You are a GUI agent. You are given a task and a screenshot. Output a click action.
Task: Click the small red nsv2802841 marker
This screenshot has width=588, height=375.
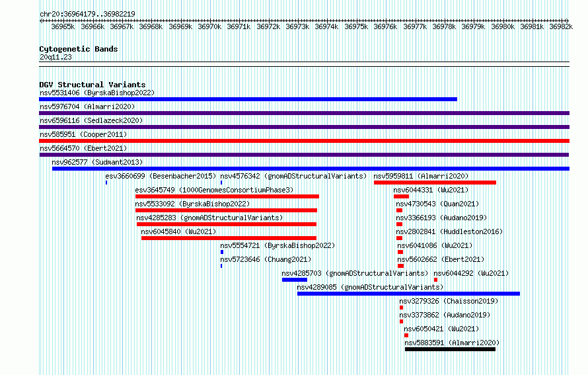pos(399,238)
